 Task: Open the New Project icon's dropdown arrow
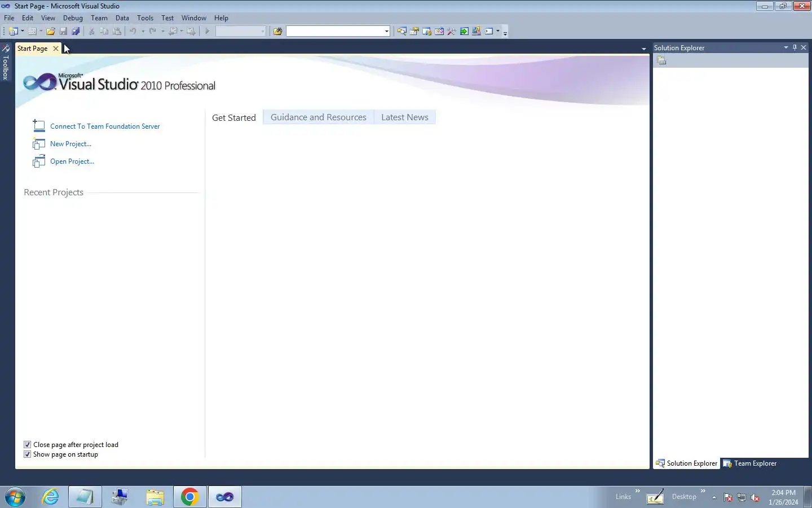tap(23, 32)
